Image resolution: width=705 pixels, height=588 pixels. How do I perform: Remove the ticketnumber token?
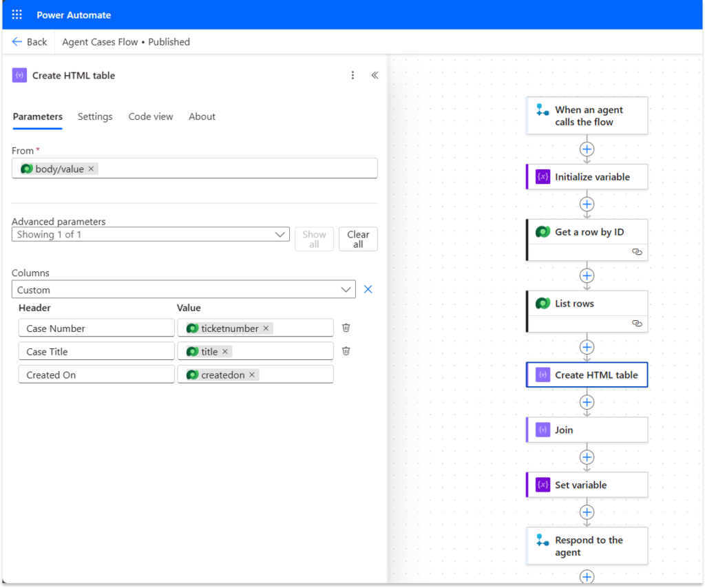coord(266,328)
